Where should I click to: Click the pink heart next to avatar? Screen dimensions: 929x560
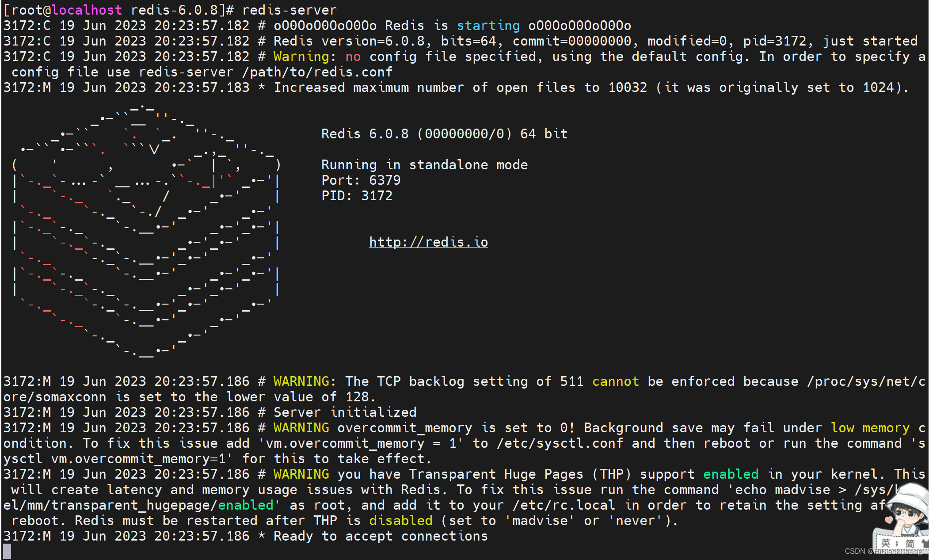tap(889, 519)
